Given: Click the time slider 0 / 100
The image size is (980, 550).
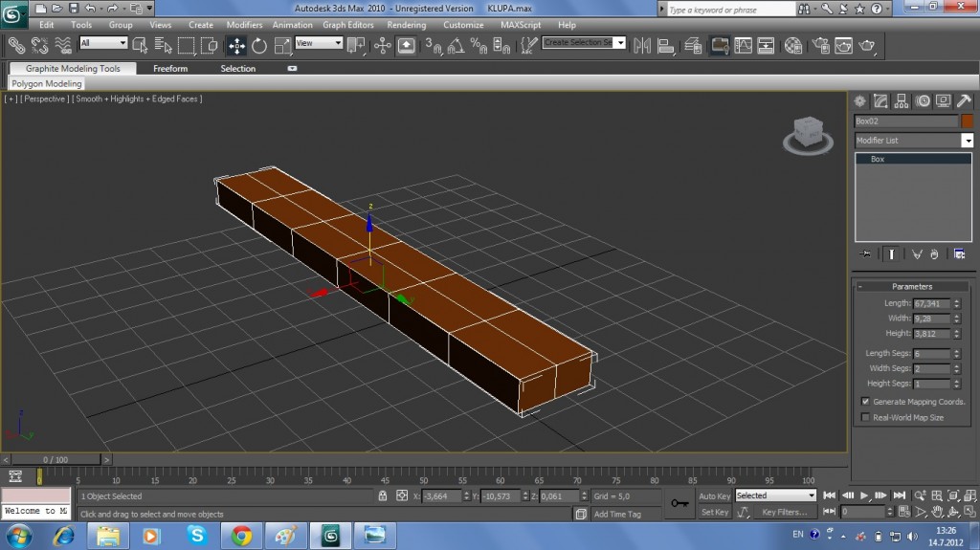Looking at the screenshot, I should click(55, 459).
